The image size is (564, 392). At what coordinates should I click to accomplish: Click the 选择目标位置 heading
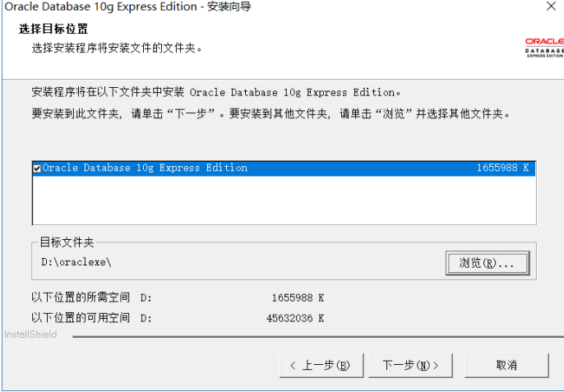click(53, 29)
